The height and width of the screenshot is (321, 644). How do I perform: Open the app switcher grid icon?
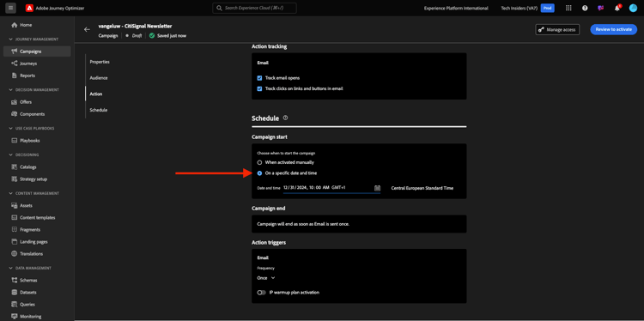(x=568, y=8)
